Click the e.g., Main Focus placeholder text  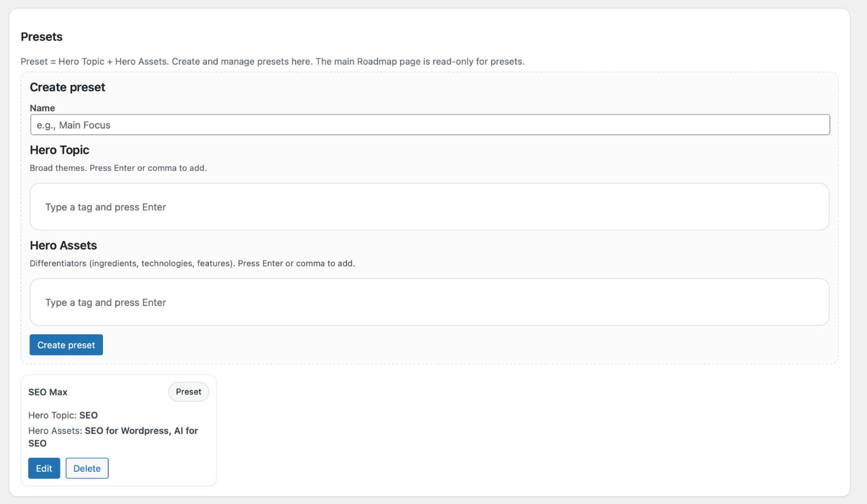73,124
